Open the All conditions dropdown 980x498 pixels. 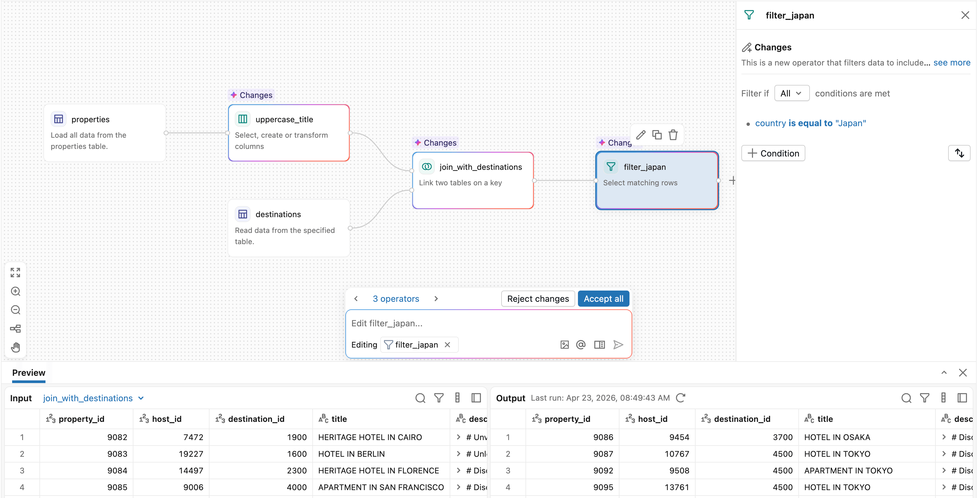(x=791, y=93)
